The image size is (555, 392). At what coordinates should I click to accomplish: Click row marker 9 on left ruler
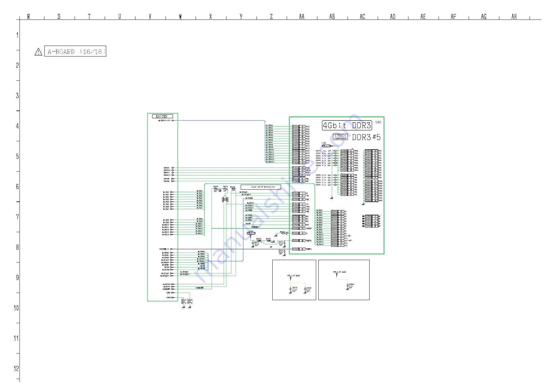coord(17,277)
